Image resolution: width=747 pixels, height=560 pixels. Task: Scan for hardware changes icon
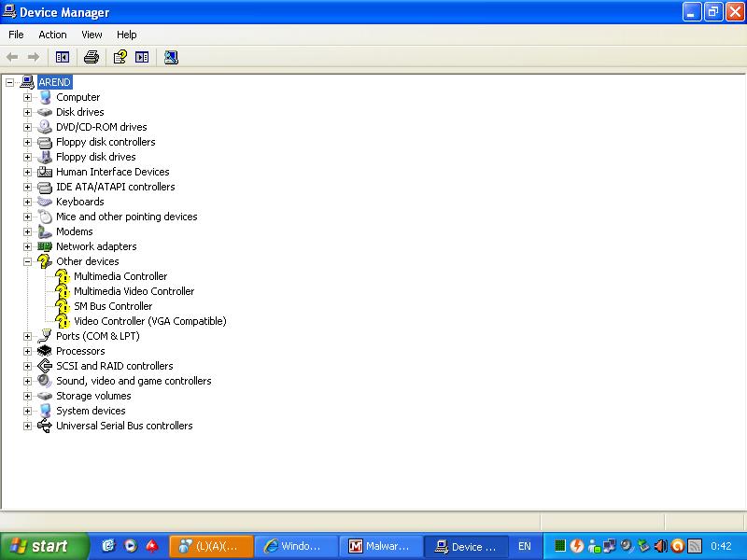(x=171, y=57)
